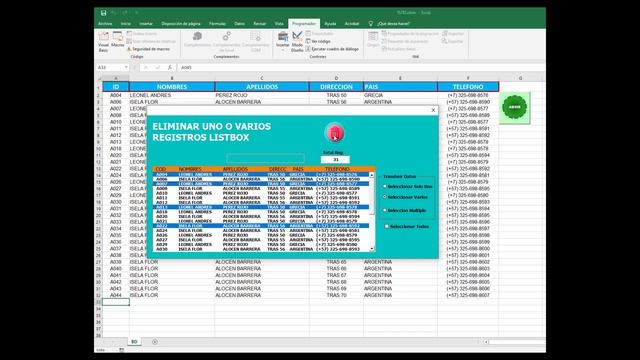Click the NOMBRES header cell in the worksheet

pos(172,87)
